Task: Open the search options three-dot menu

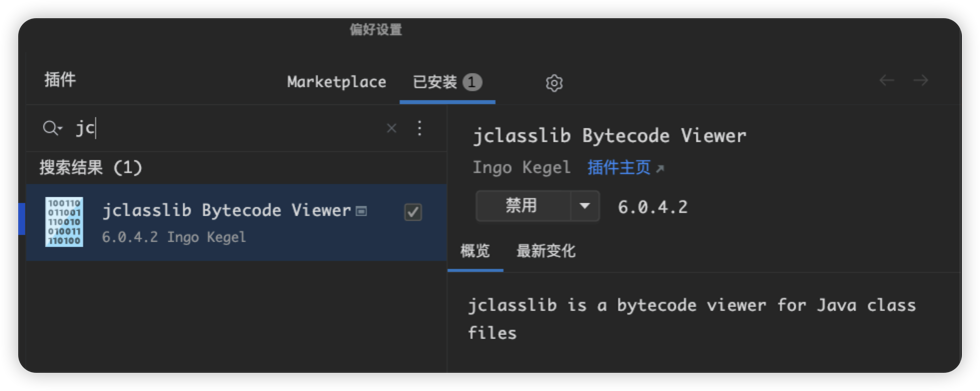Action: (420, 128)
